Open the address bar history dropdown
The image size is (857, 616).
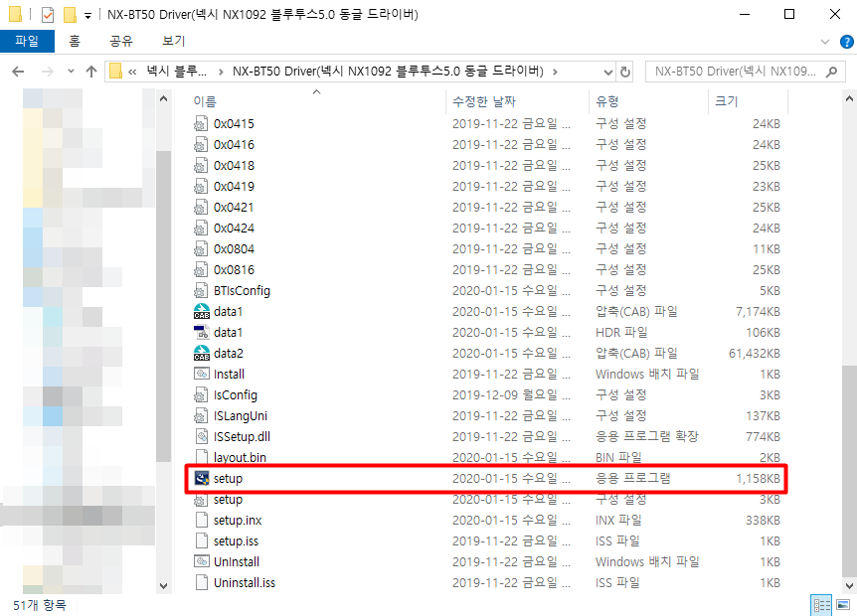coord(607,72)
